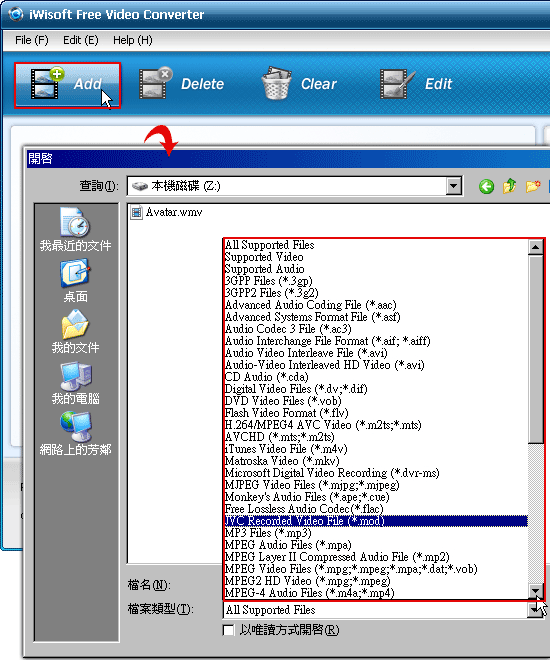
Task: Create new folder icon in dialog
Action: tap(533, 186)
